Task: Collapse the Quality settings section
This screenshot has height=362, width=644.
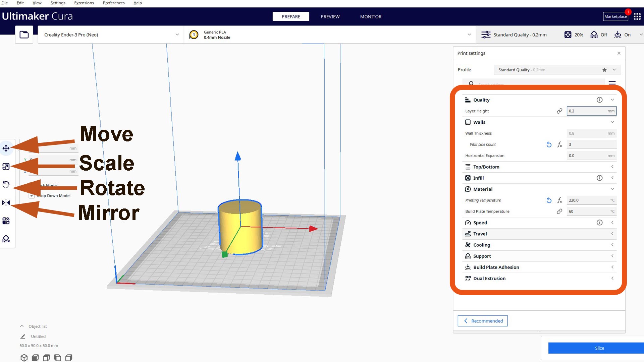Action: (x=612, y=100)
